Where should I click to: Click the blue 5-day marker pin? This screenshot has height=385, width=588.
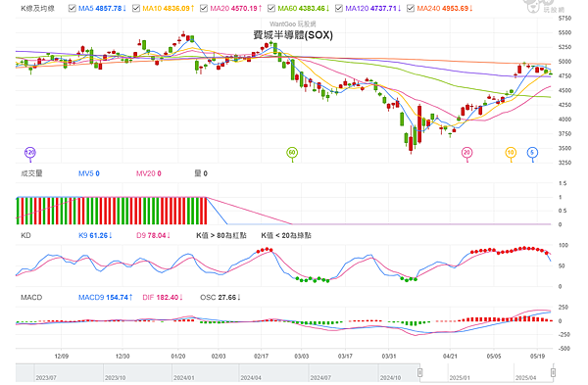click(x=532, y=154)
